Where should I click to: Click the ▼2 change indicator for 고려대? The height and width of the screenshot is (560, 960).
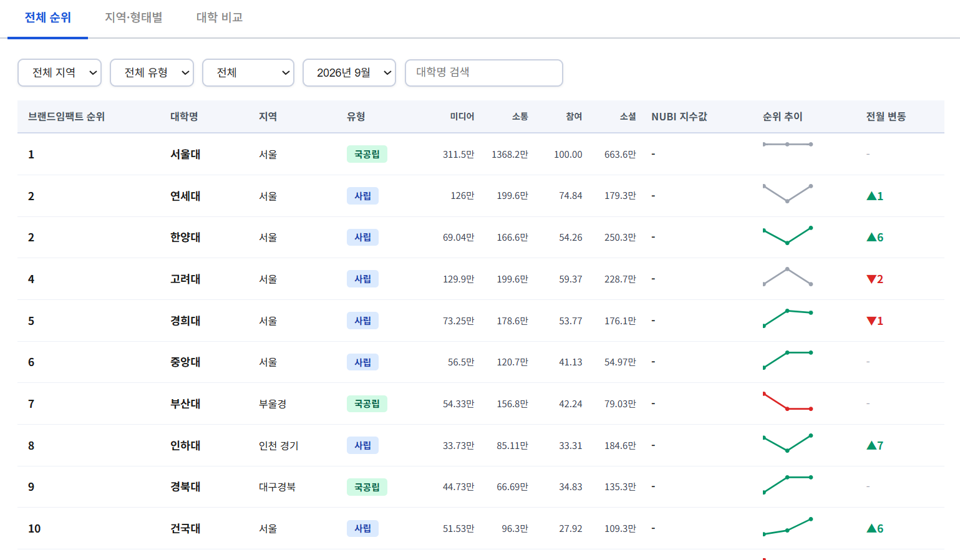click(875, 279)
